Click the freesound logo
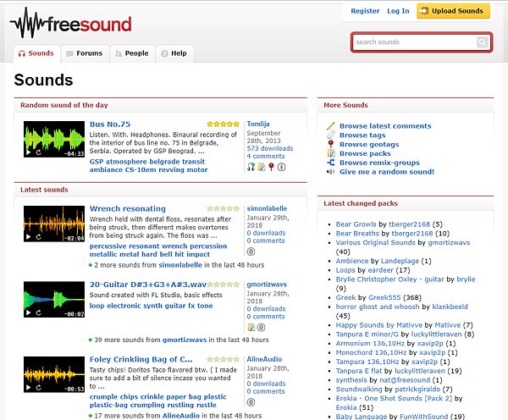This screenshot has height=420, width=508. pyautogui.click(x=71, y=24)
